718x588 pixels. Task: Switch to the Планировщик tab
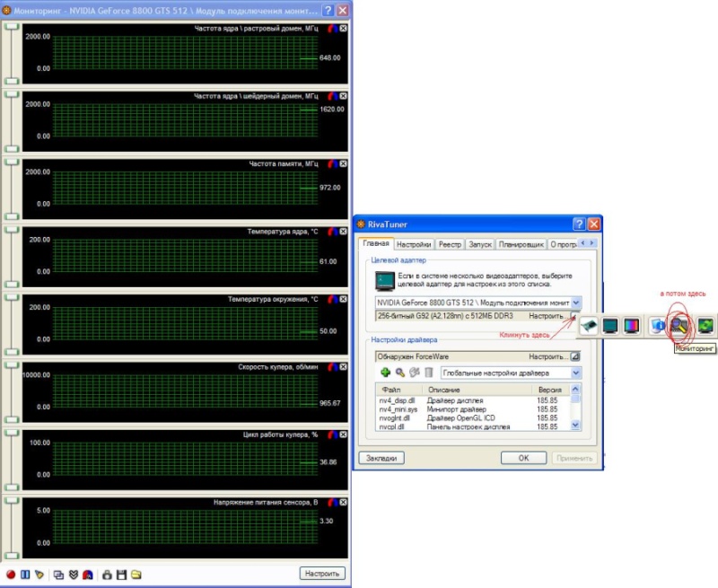pos(521,244)
